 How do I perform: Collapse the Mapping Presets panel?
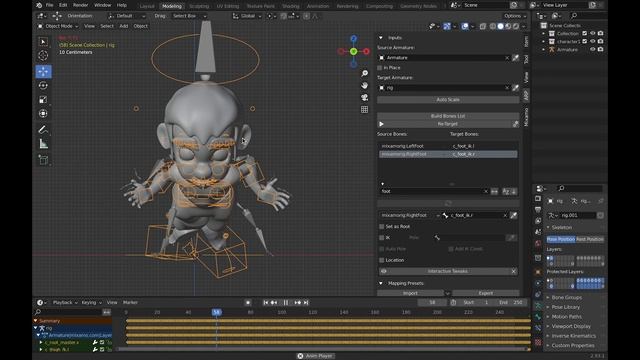pos(381,283)
